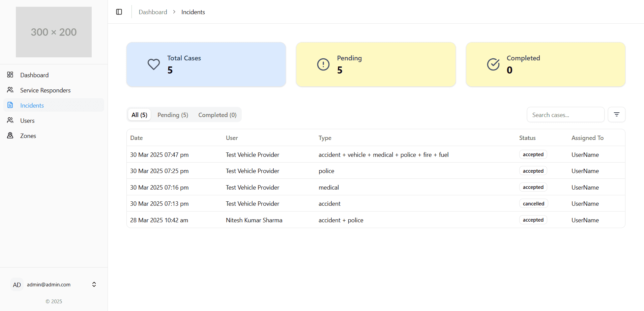Click the police type cell
This screenshot has height=311, width=644.
[326, 171]
